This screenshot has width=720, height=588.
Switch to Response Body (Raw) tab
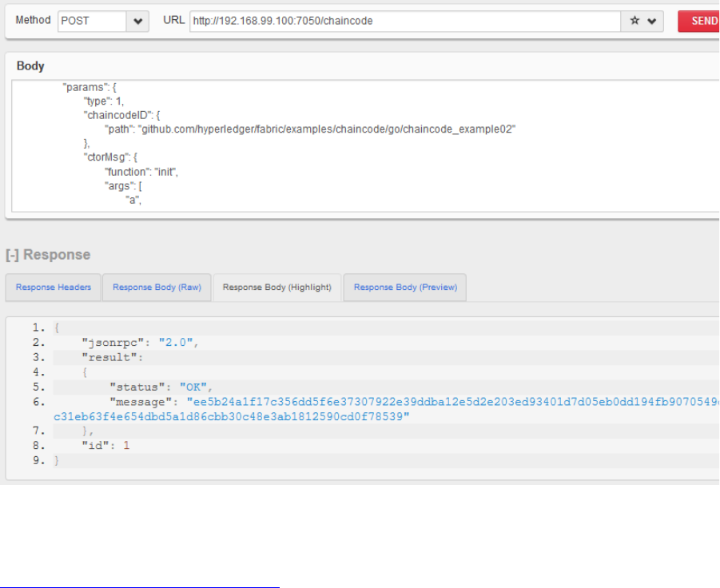[x=157, y=288]
